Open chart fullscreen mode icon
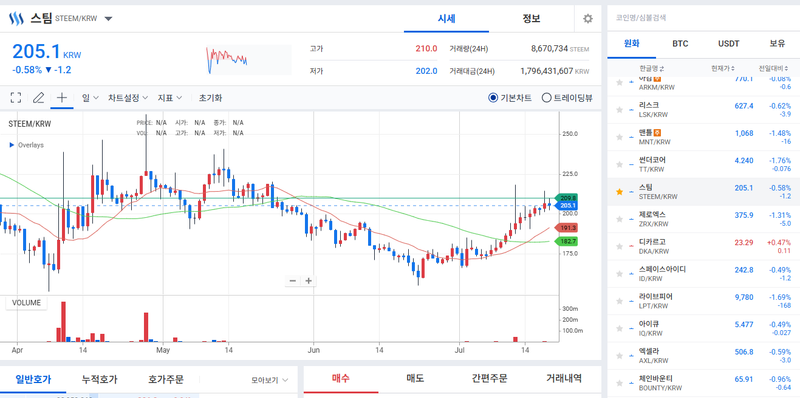This screenshot has width=800, height=398. tap(16, 98)
